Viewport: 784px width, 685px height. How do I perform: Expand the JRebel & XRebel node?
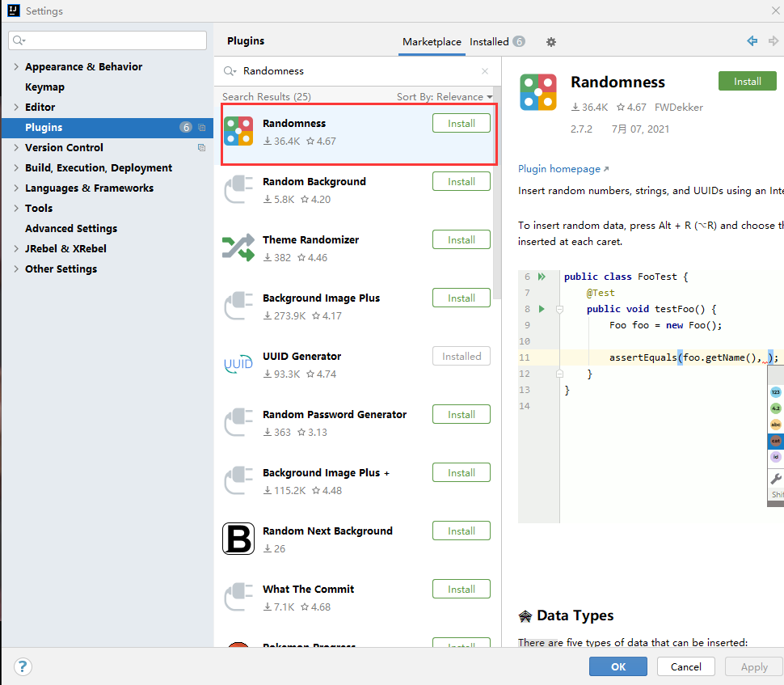[16, 248]
